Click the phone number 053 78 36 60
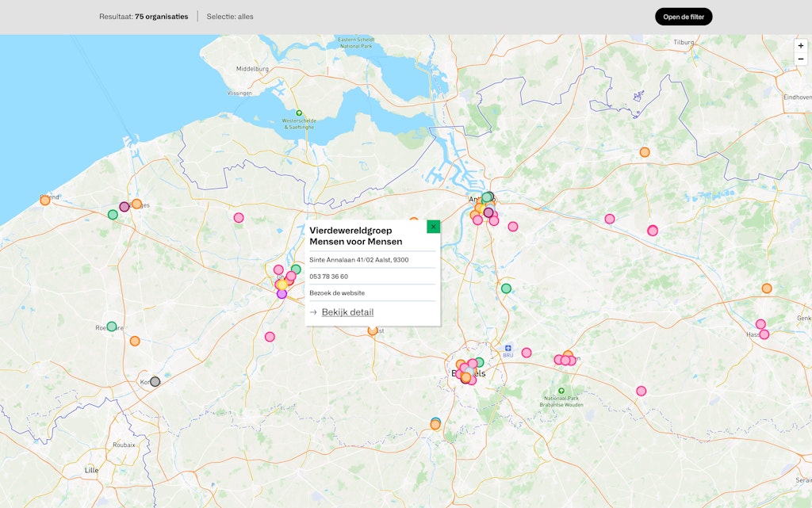This screenshot has width=812, height=508. coord(328,277)
